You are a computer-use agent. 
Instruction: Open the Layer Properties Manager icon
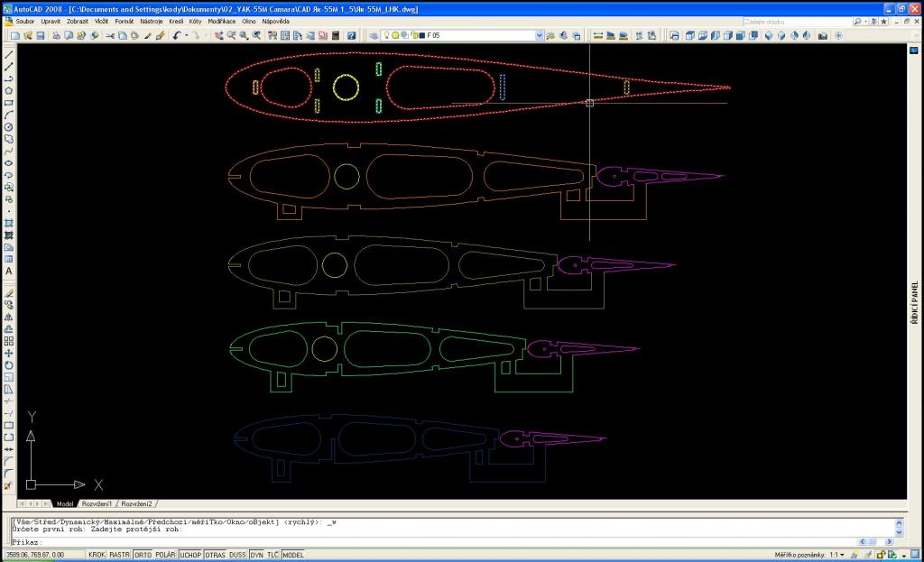click(374, 36)
